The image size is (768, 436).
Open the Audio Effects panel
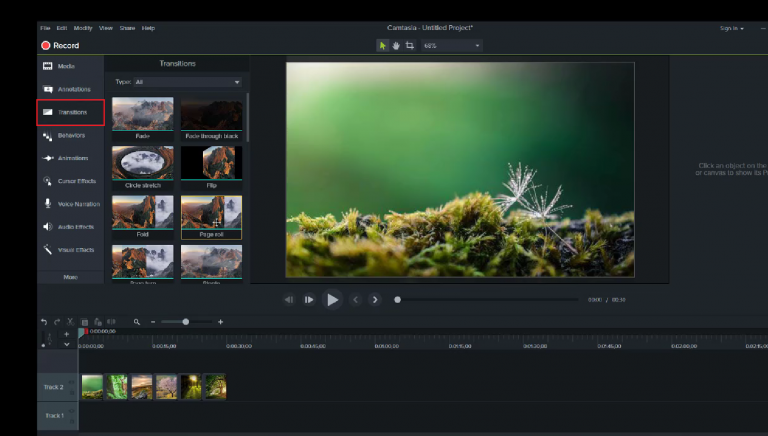(x=71, y=227)
